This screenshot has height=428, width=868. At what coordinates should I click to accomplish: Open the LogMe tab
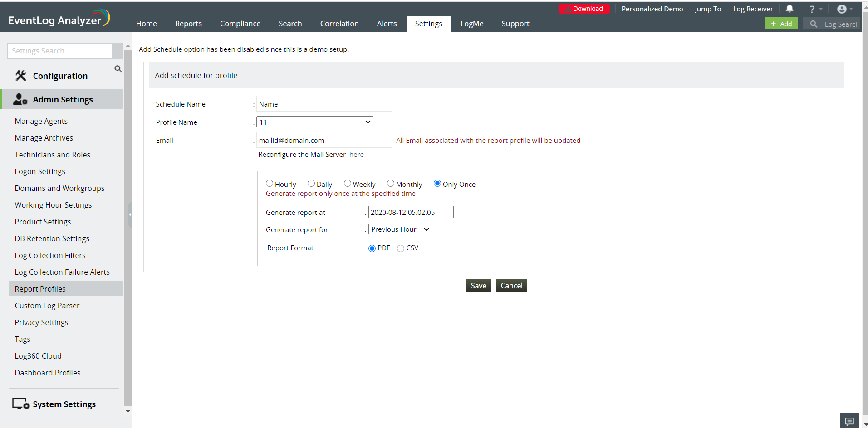pyautogui.click(x=472, y=24)
